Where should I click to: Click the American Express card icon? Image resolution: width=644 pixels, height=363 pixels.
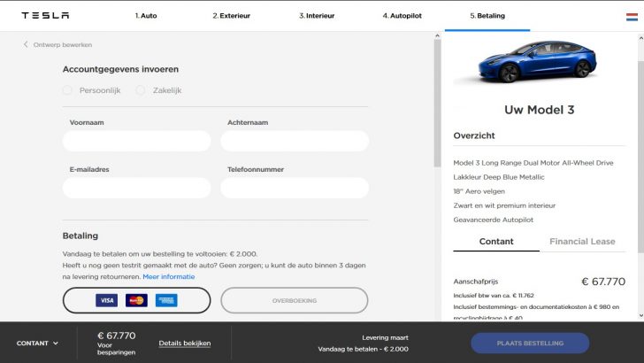coord(166,300)
